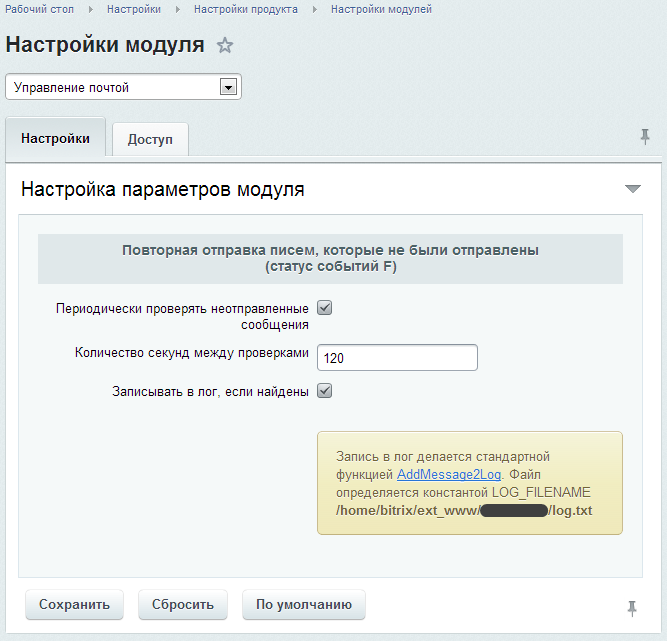Select the Настройки tab
Image resolution: width=667 pixels, height=641 pixels.
pos(55,139)
